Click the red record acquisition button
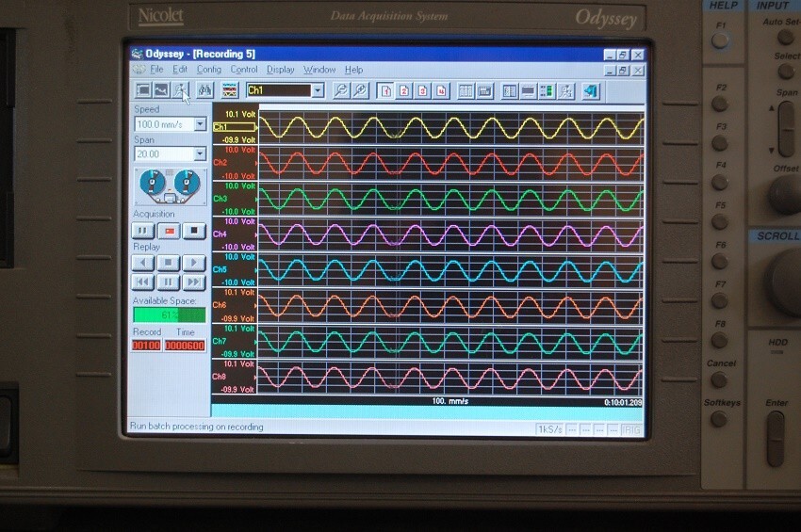801x532 pixels. click(169, 231)
